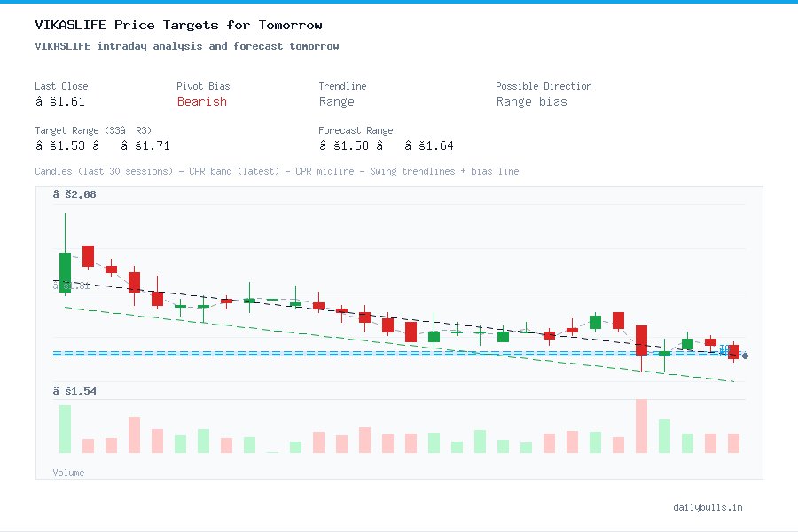Open the dailybulls.in website link
Viewport: 798px width, 532px height.
click(x=708, y=507)
